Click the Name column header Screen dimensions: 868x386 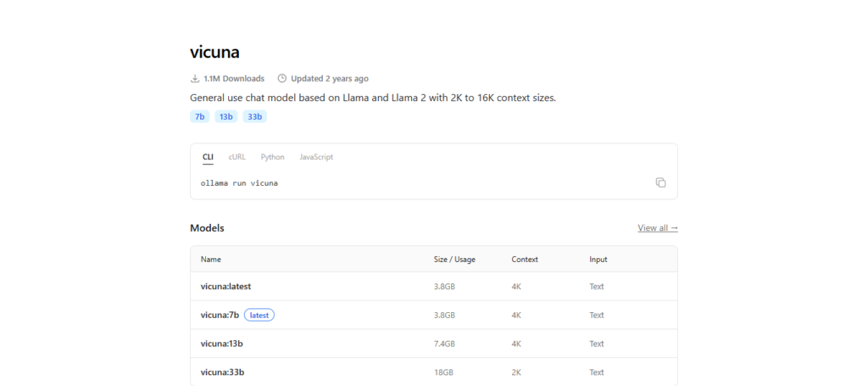211,260
